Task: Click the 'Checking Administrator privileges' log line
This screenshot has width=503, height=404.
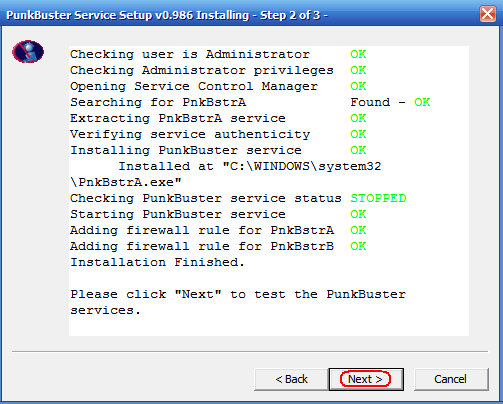Action: [x=202, y=70]
